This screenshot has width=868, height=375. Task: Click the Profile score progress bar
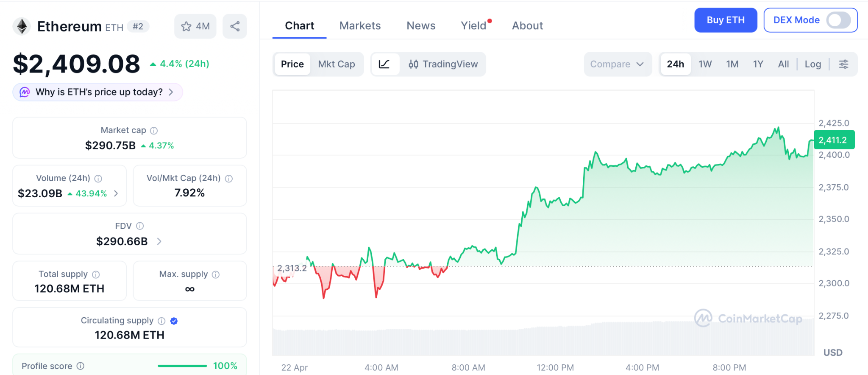tap(182, 366)
